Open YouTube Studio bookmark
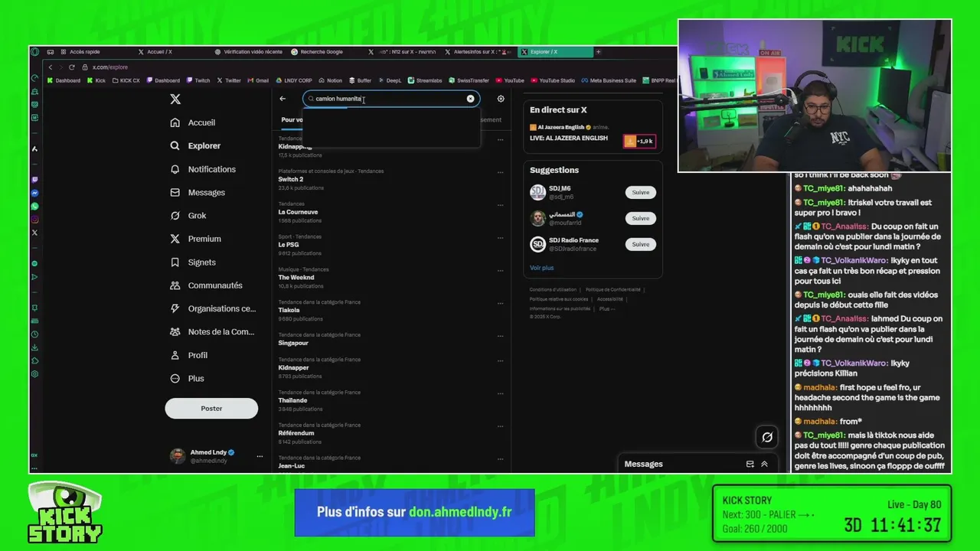The height and width of the screenshot is (551, 980). [x=553, y=80]
